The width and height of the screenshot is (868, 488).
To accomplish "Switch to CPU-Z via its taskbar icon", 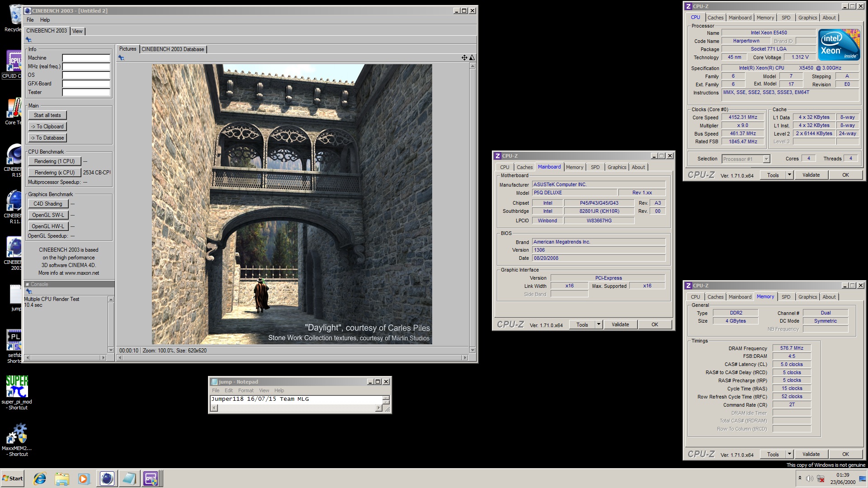I will coord(151,479).
